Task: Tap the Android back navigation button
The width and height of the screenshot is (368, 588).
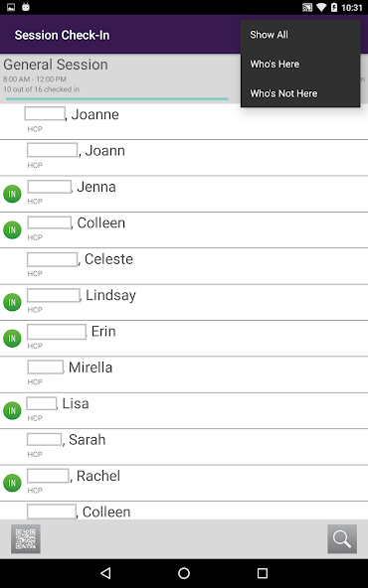Action: pos(105,573)
